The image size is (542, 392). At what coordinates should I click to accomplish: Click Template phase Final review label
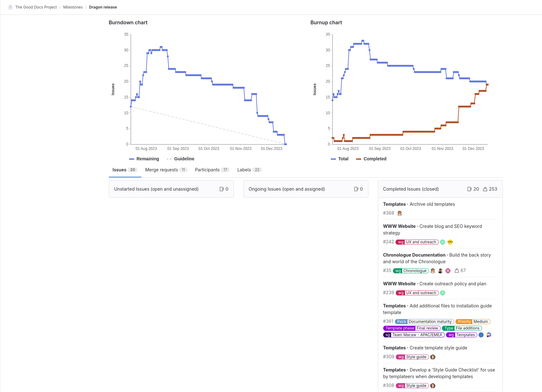[x=412, y=328]
